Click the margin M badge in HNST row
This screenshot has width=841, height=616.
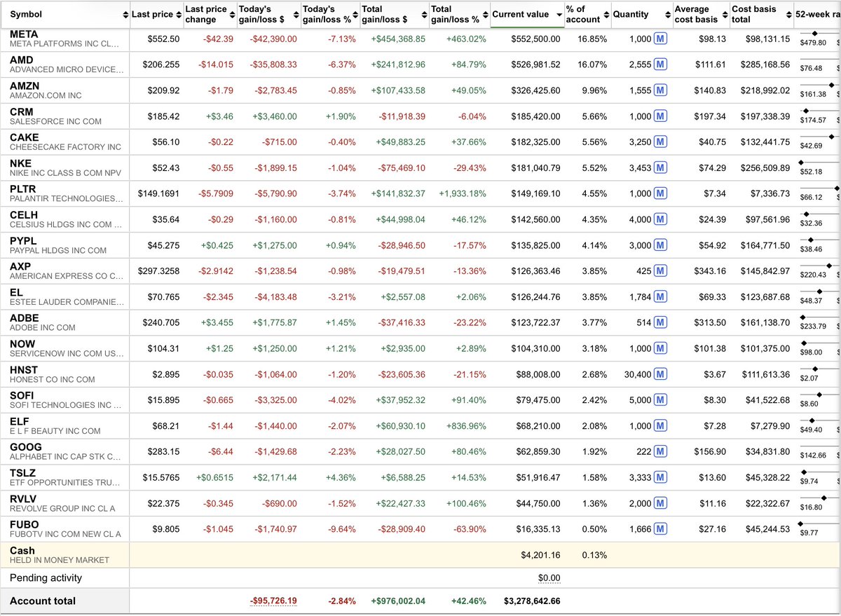660,375
